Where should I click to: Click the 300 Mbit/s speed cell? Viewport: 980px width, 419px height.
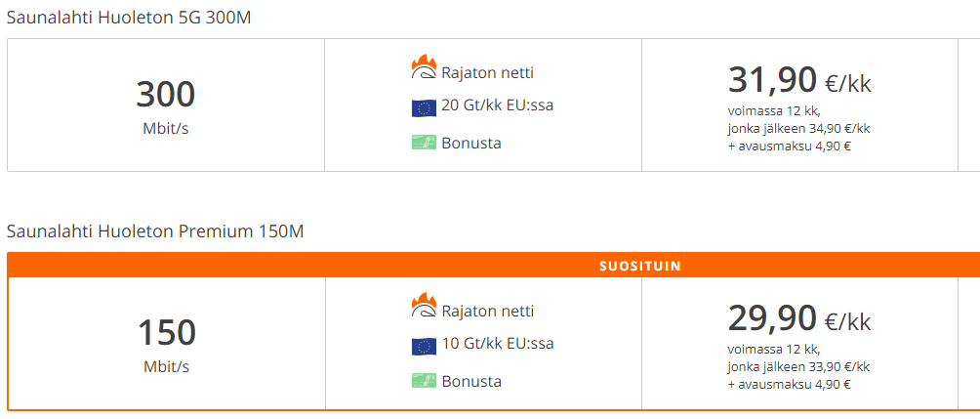click(x=166, y=105)
